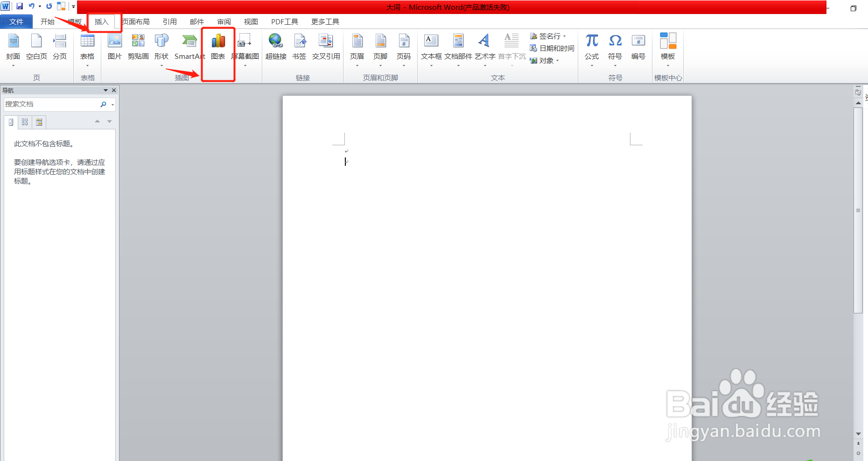Switch to the Home (开始) tab
Image resolution: width=868 pixels, height=461 pixels.
coord(48,22)
